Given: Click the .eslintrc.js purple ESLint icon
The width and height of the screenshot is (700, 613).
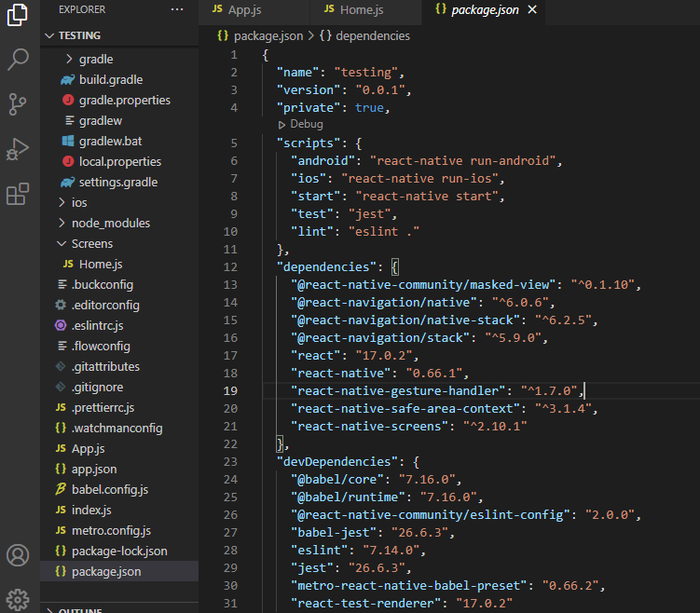Looking at the screenshot, I should 61,325.
